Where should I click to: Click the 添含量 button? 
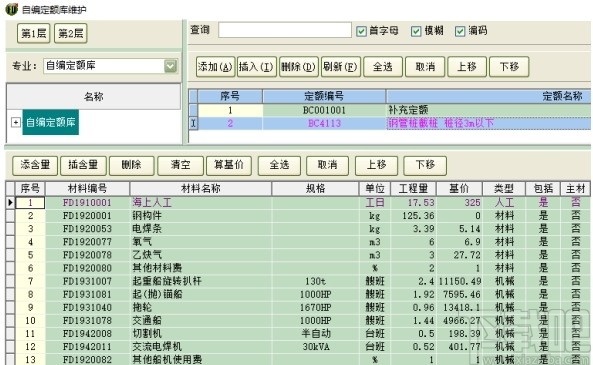[35, 166]
